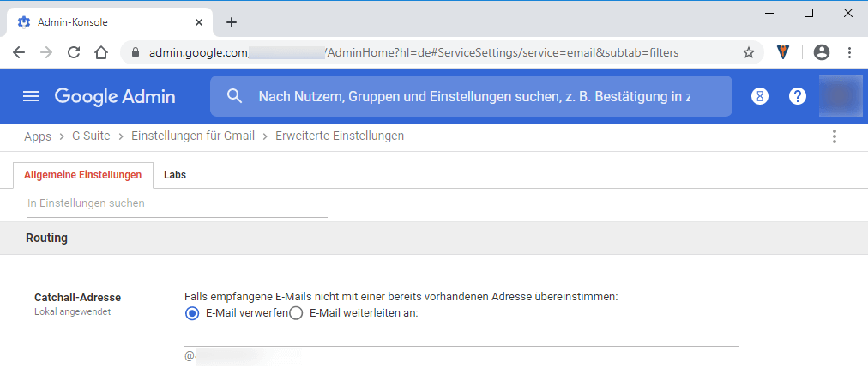Click the browser forward arrow
This screenshot has width=868, height=375.
46,52
